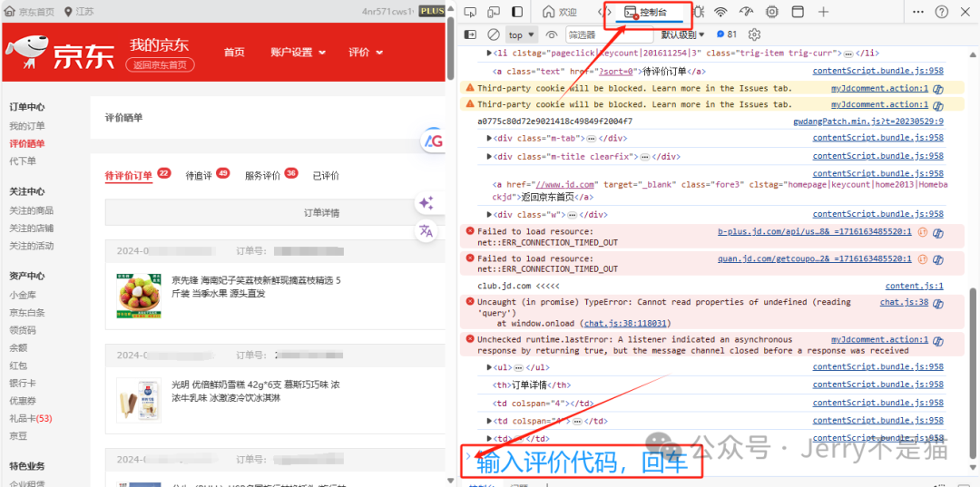Expand the div class w node
The width and height of the screenshot is (980, 487).
coord(489,214)
